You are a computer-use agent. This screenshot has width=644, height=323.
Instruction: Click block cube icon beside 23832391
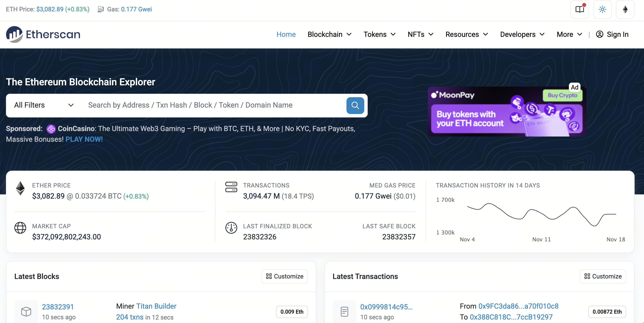click(x=26, y=311)
